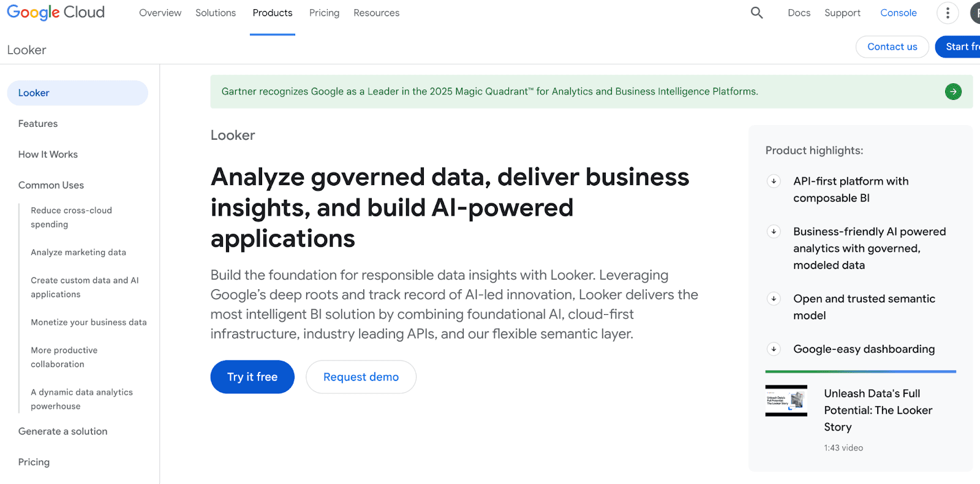
Task: Expand Google-easy dashboarding arrow
Action: tap(774, 349)
